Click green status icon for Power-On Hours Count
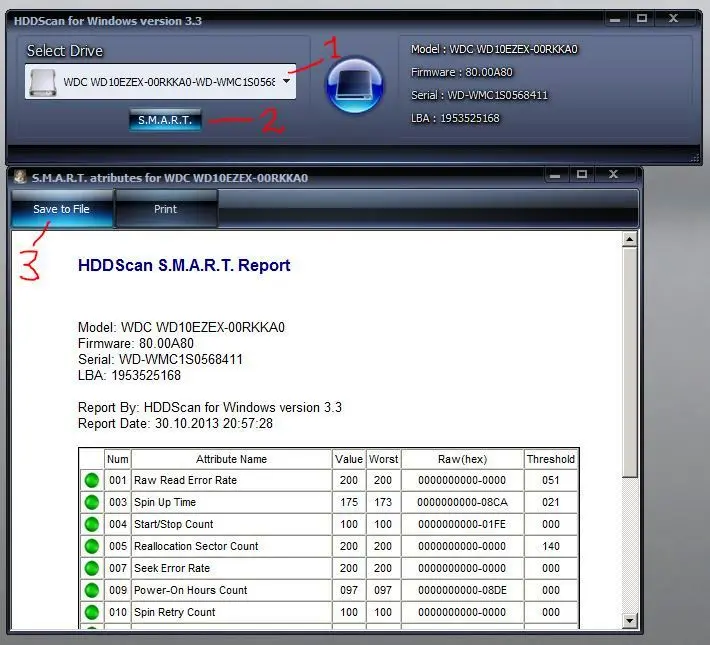 pos(92,590)
